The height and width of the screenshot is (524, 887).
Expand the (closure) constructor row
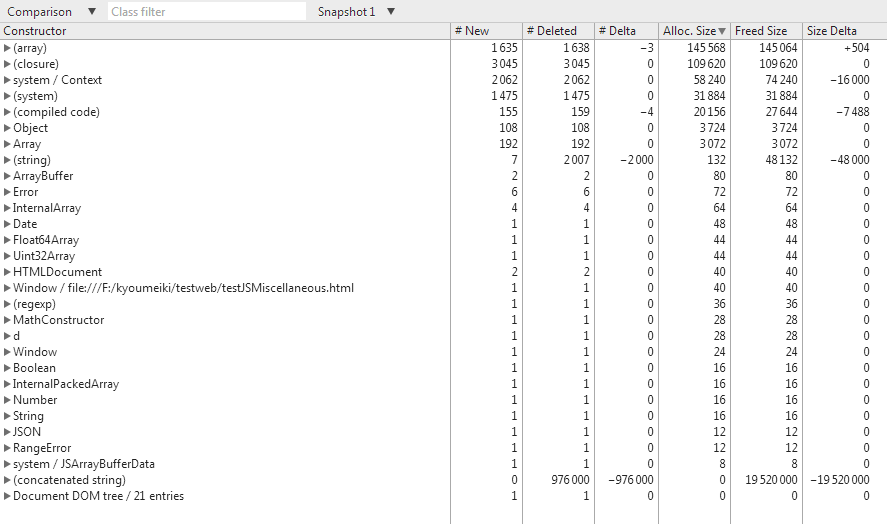click(7, 64)
